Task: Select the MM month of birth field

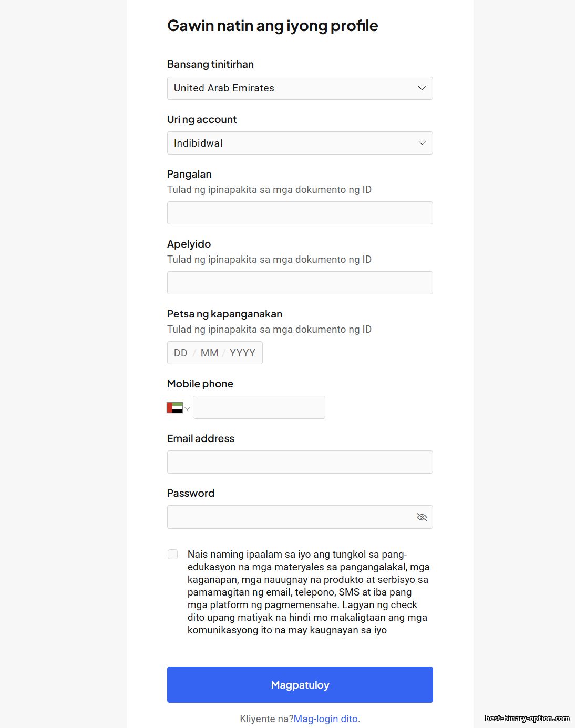Action: pos(209,353)
